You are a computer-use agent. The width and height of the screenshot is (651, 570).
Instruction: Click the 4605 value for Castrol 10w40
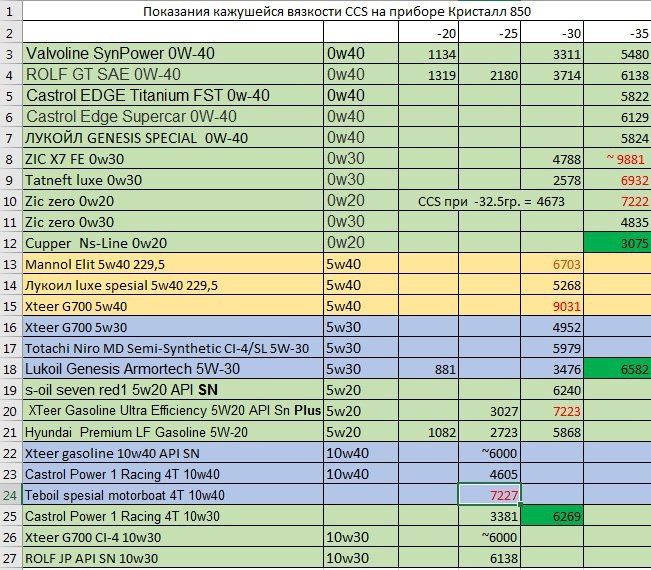click(x=489, y=474)
